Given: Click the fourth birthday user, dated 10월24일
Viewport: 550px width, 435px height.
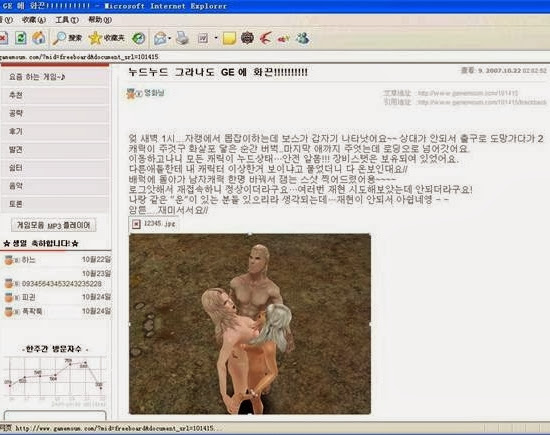Looking at the screenshot, I should click(x=32, y=312).
